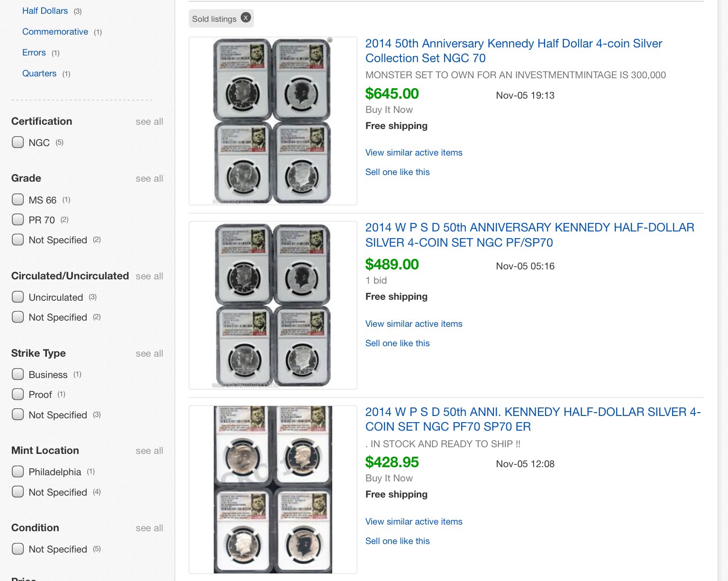The image size is (728, 581).
Task: Open the Commemorative category
Action: pos(55,31)
